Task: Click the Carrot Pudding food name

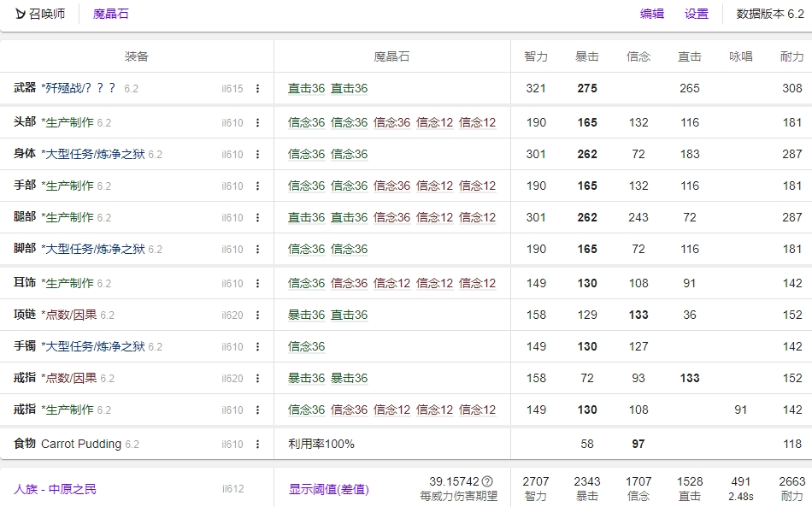Action: click(81, 444)
